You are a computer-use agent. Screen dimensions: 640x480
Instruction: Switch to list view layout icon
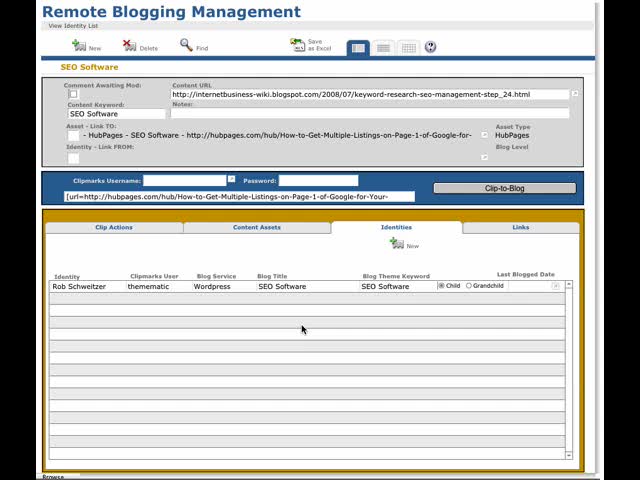383,48
